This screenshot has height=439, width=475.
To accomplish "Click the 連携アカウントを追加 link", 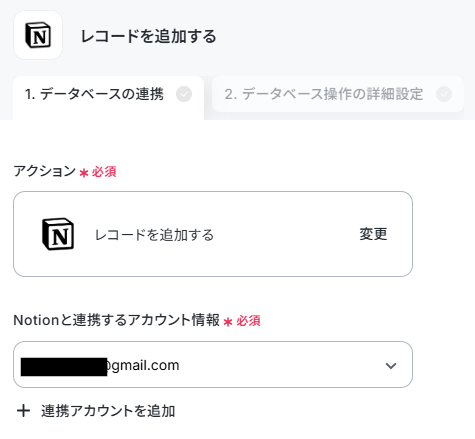I will (108, 411).
